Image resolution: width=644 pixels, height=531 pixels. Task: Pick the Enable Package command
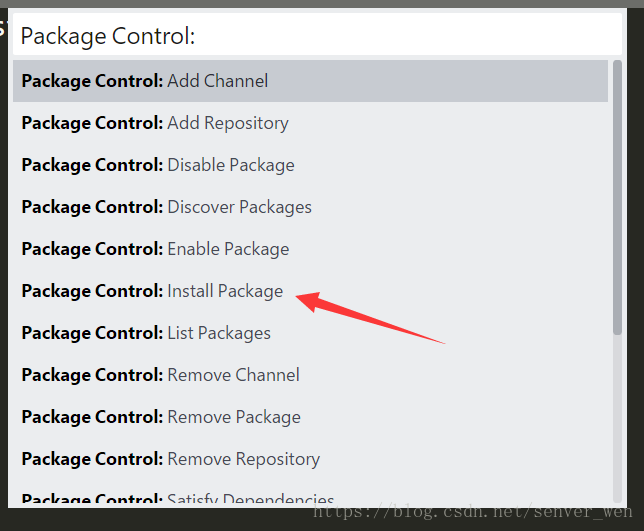coord(310,249)
